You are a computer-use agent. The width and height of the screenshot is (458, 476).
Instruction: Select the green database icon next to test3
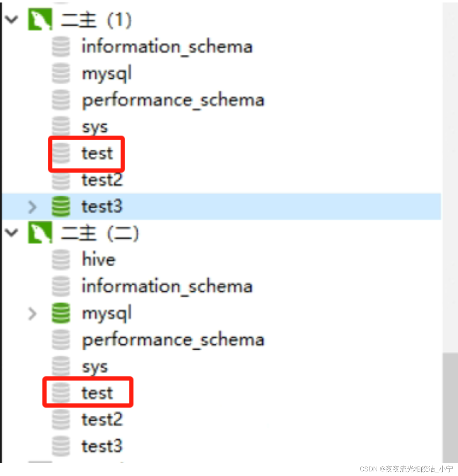[60, 206]
